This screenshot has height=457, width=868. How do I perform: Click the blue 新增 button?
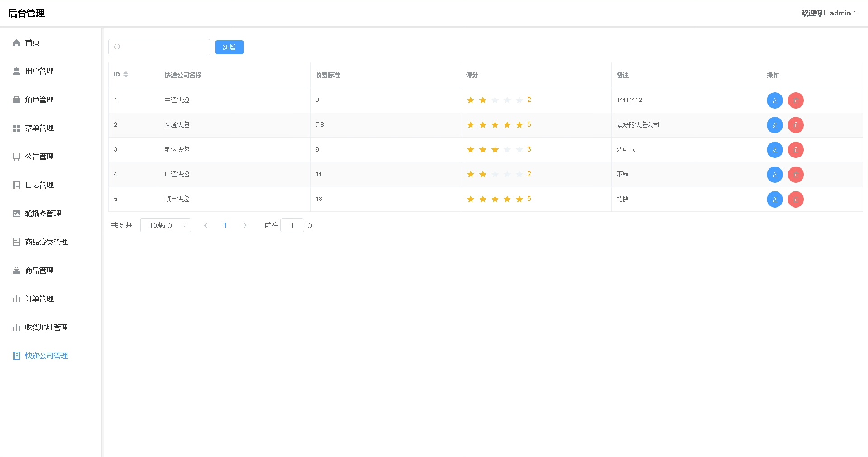(x=229, y=48)
